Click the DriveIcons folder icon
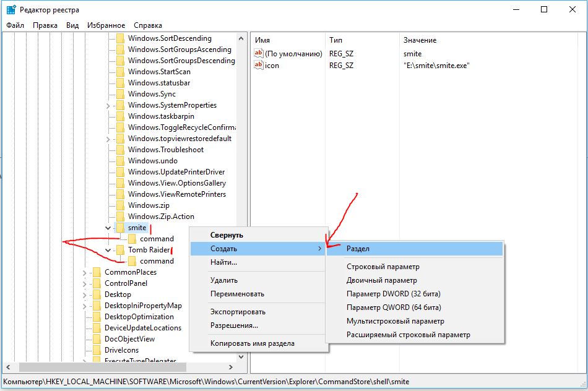The height and width of the screenshot is (391, 588). click(96, 350)
